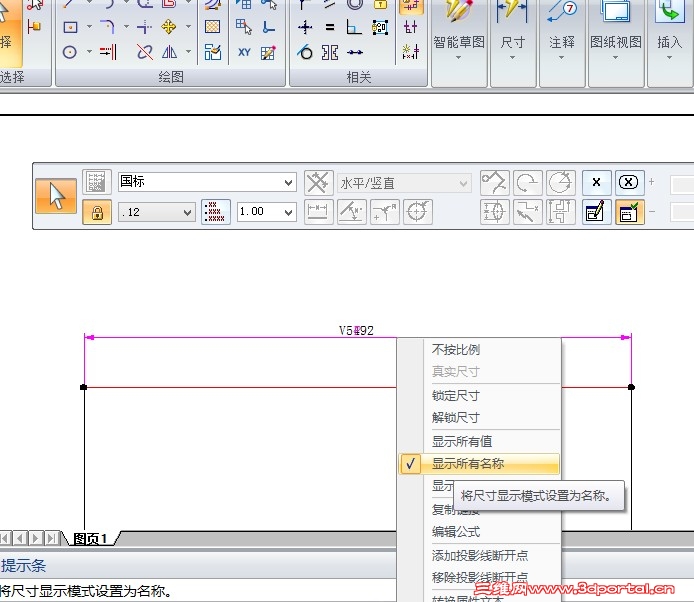This screenshot has height=602, width=694.
Task: Select the circle by center point tool
Action: pyautogui.click(x=70, y=53)
